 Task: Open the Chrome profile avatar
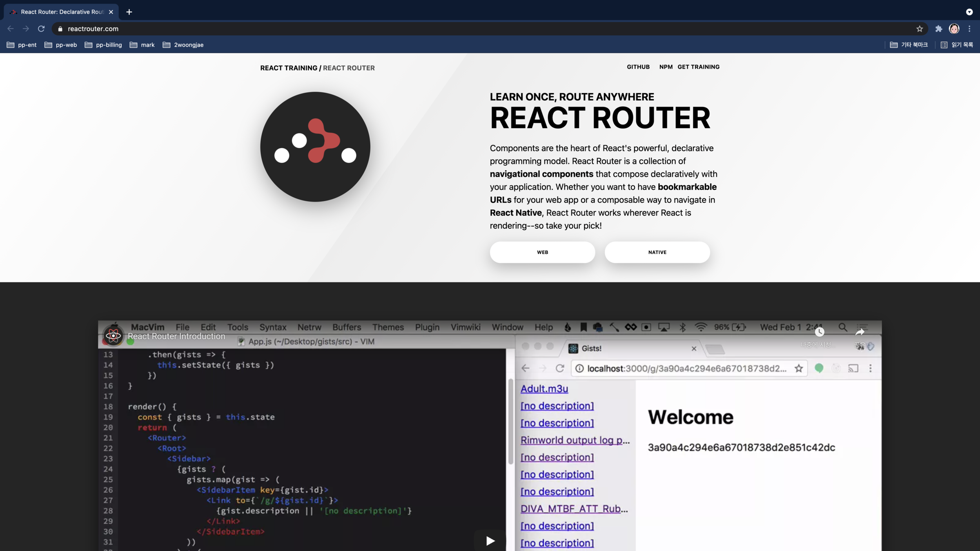[954, 29]
